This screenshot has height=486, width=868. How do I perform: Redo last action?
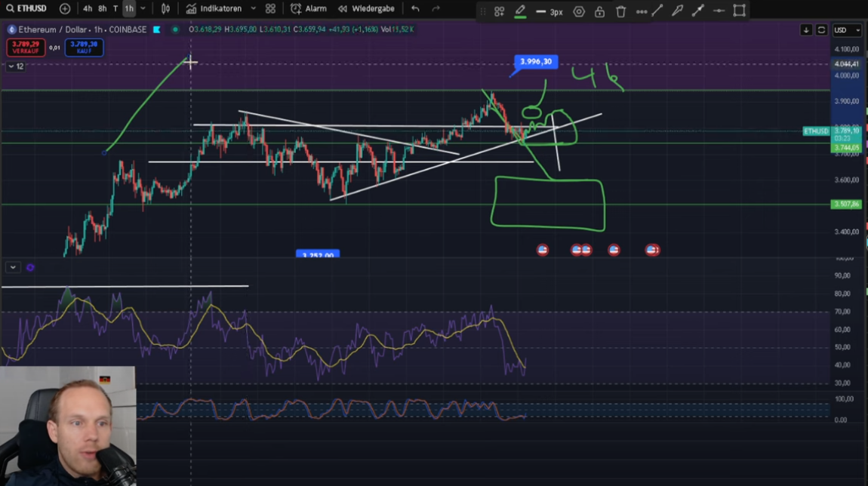pyautogui.click(x=436, y=8)
